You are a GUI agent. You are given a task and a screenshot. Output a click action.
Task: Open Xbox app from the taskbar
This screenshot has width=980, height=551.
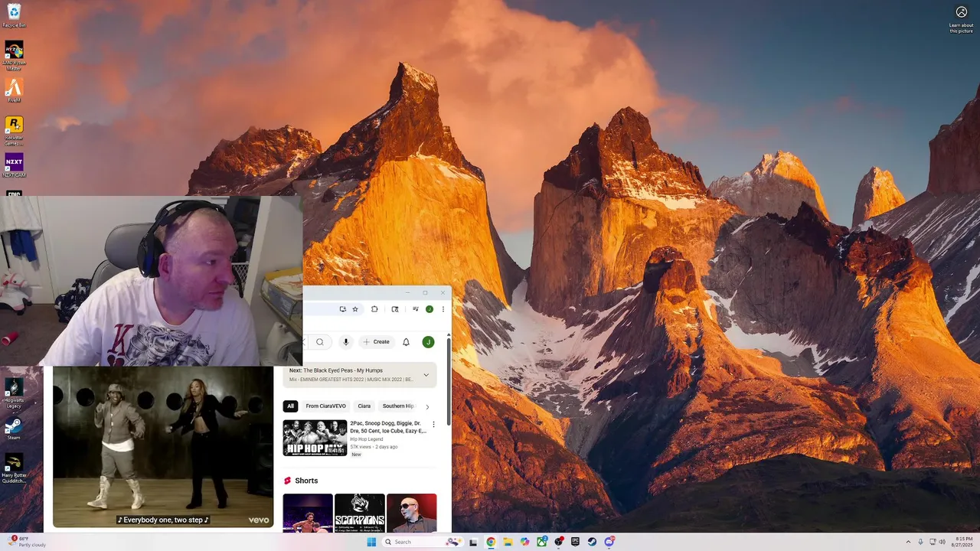(541, 542)
